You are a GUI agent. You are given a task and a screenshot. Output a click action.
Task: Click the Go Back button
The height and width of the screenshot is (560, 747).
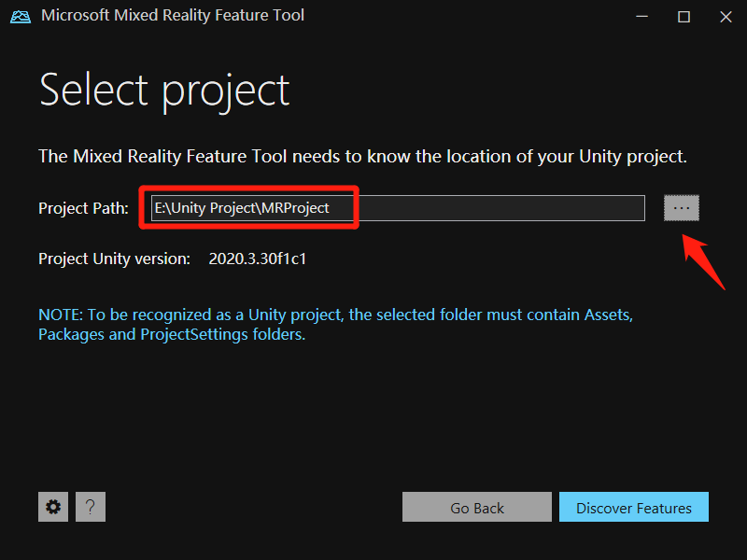tap(477, 507)
